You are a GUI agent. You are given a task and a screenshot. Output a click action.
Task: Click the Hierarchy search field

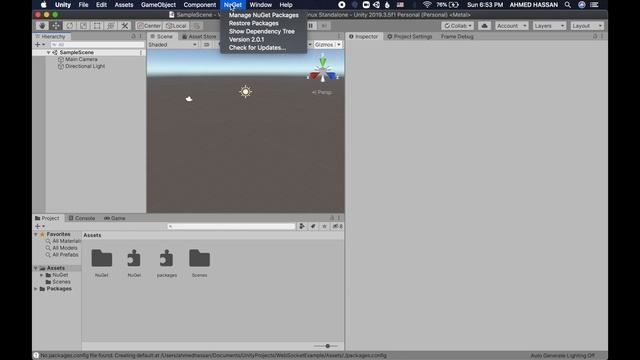(97, 44)
